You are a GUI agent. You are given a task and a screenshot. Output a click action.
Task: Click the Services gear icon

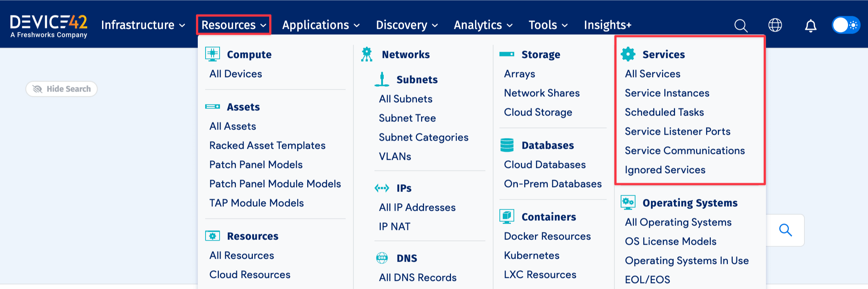[628, 54]
